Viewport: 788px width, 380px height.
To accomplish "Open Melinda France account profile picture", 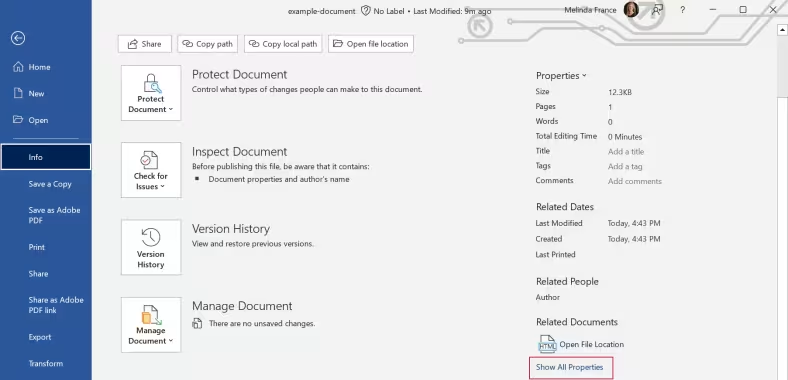I will pyautogui.click(x=631, y=10).
